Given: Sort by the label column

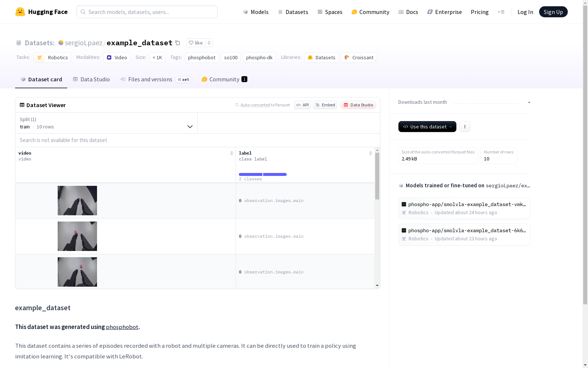Looking at the screenshot, I should point(370,153).
